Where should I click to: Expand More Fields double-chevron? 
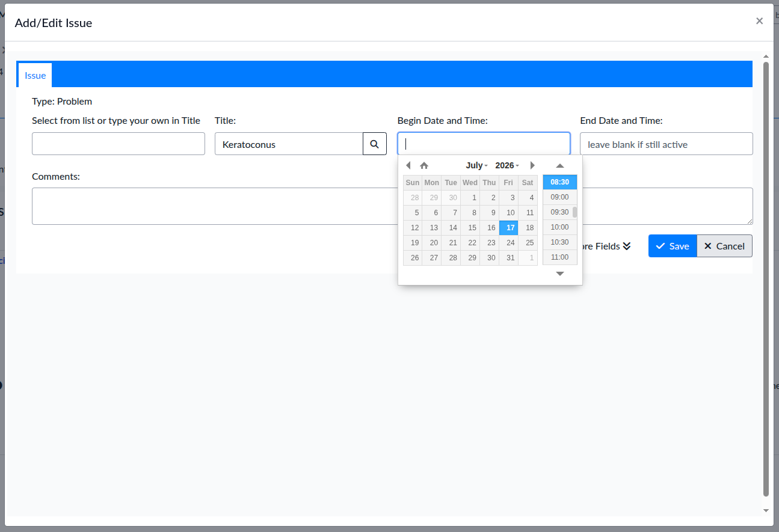(627, 246)
